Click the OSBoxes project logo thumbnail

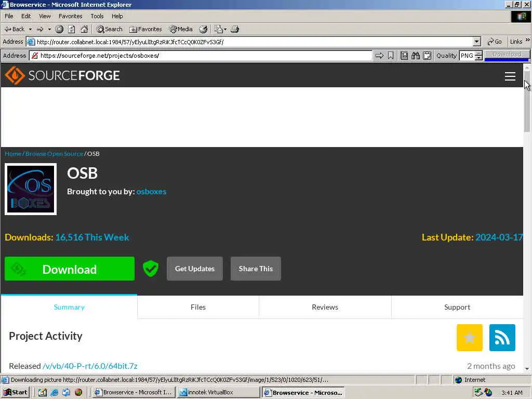point(31,189)
